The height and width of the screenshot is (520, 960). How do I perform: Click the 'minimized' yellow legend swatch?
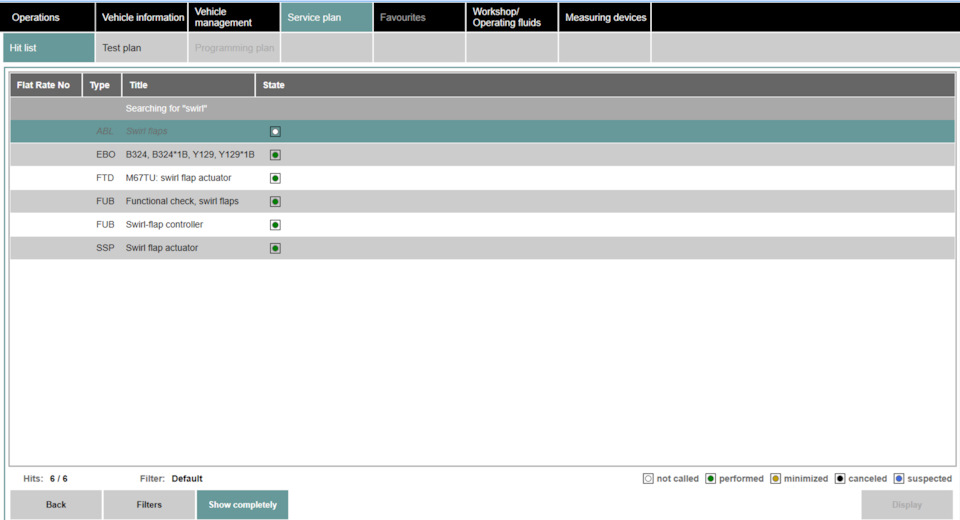click(x=776, y=479)
